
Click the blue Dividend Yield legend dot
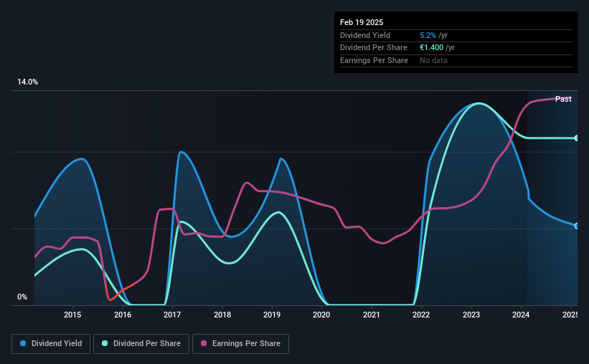pyautogui.click(x=23, y=343)
